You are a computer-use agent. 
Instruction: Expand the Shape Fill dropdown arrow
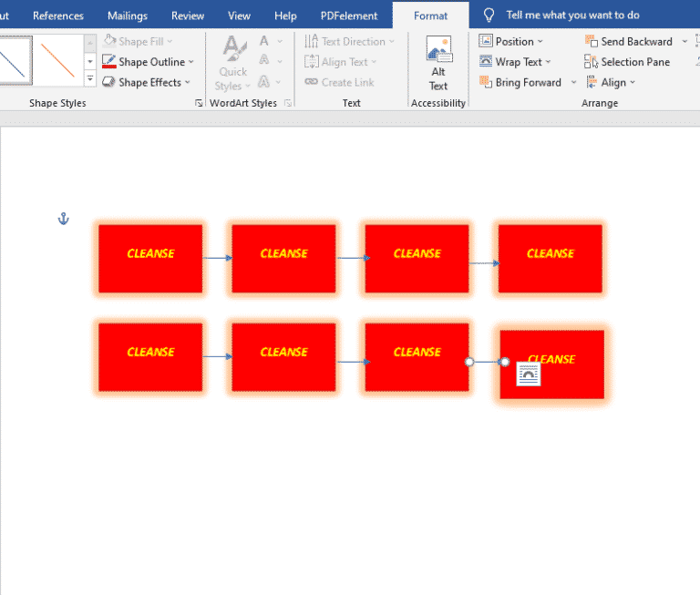170,42
